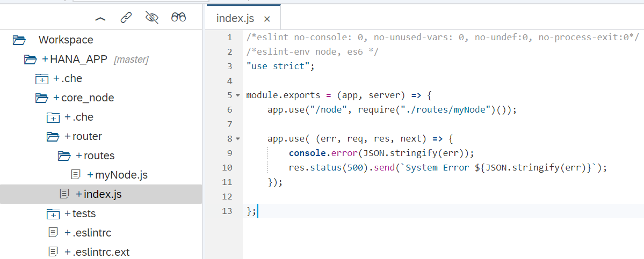Collapse the routes folder icon
The height and width of the screenshot is (259, 644).
[65, 156]
